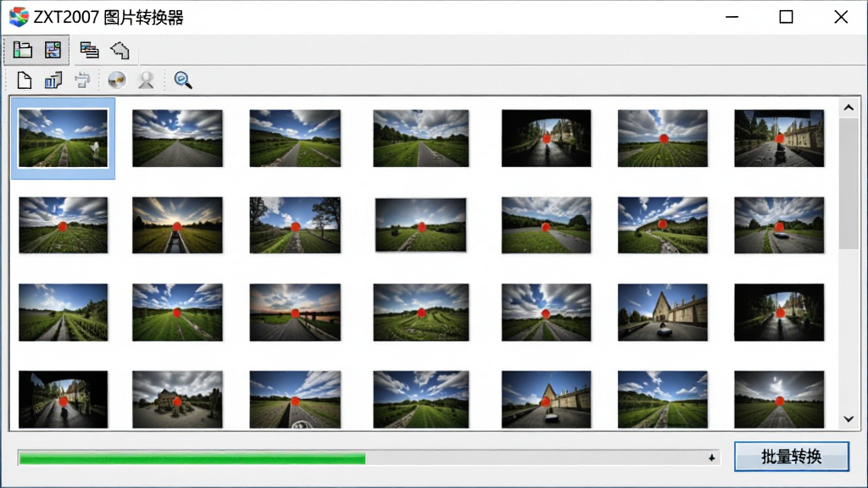
Task: Select the second thumbnail in the top row
Action: (x=177, y=138)
